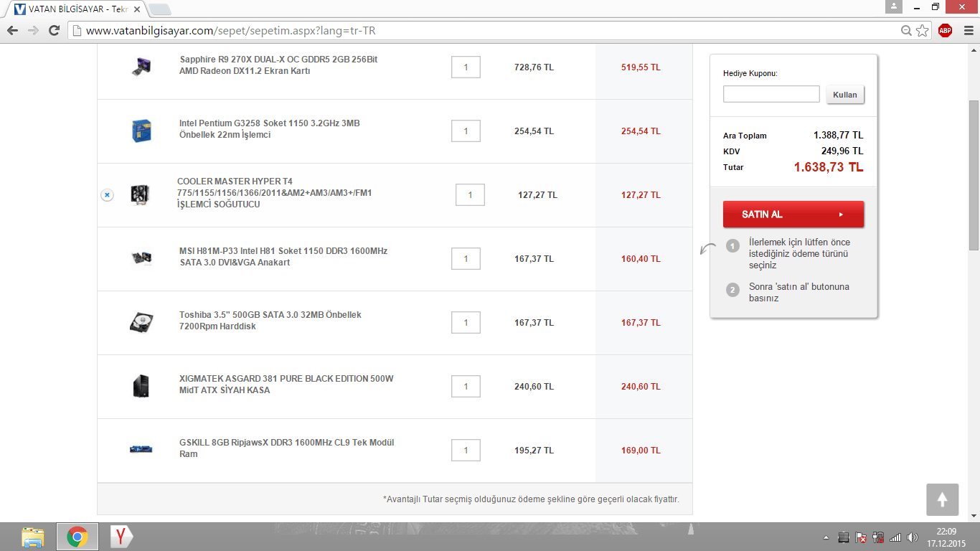Click the Hediye Kuponu coupon code field

[x=771, y=94]
